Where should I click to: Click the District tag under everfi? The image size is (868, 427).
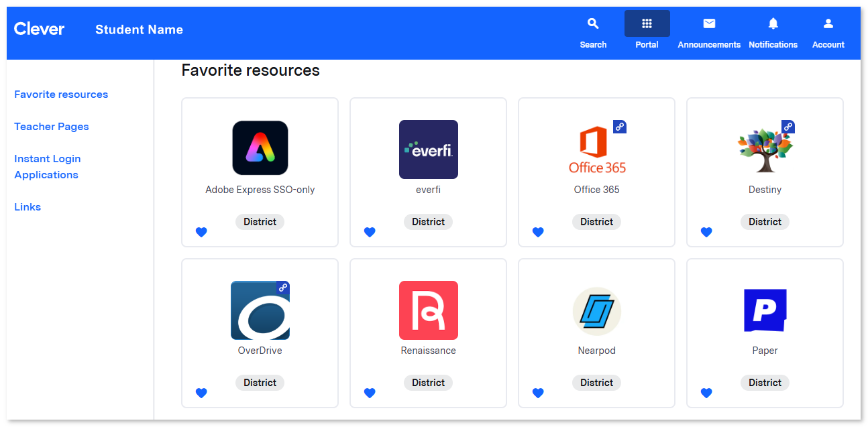(x=429, y=222)
